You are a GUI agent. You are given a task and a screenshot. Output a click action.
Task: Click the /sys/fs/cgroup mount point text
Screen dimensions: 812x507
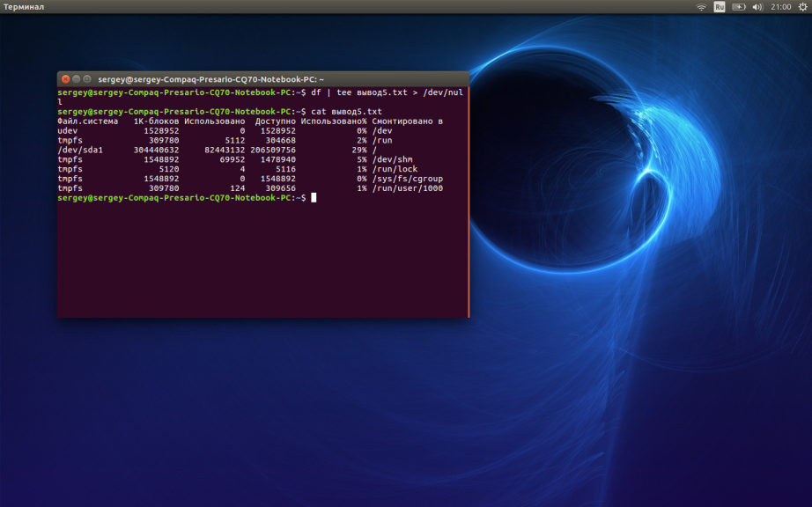[x=407, y=179]
